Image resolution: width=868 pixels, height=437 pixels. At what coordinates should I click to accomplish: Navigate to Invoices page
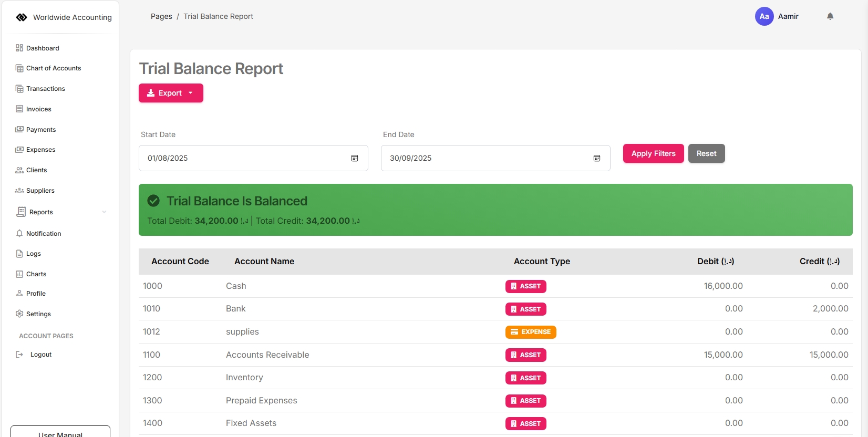(38, 109)
